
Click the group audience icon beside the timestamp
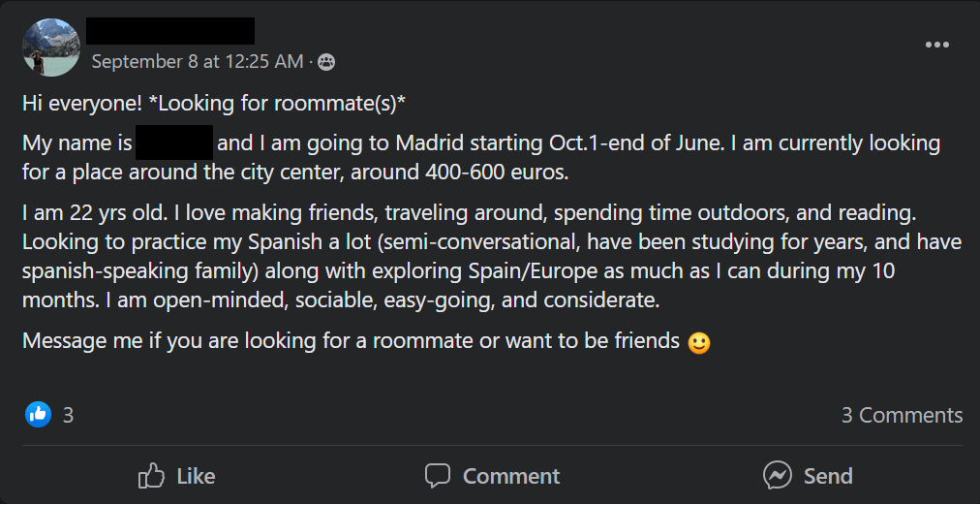pos(326,62)
